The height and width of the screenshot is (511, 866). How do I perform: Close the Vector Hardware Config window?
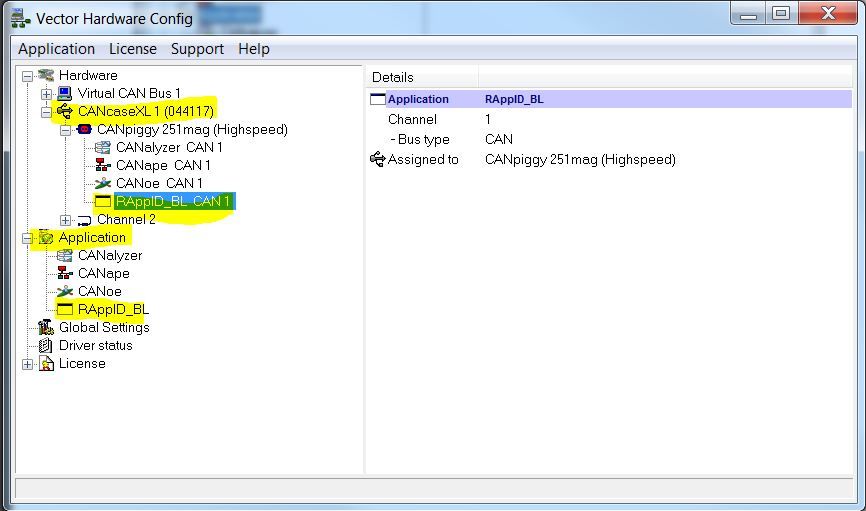click(827, 13)
